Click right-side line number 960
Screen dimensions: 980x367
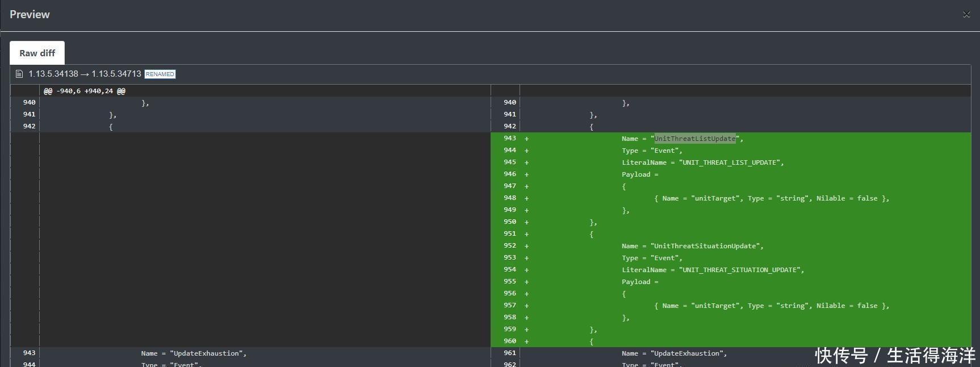coord(510,341)
